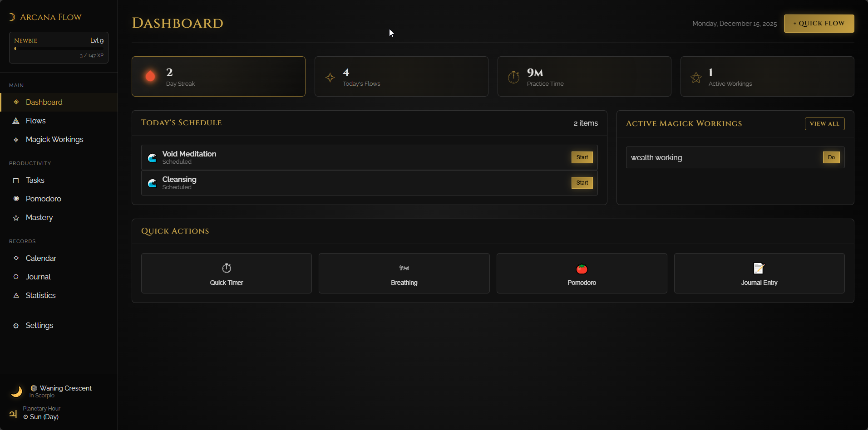Open Journal Entry notepad icon
The height and width of the screenshot is (430, 868).
coord(759,269)
